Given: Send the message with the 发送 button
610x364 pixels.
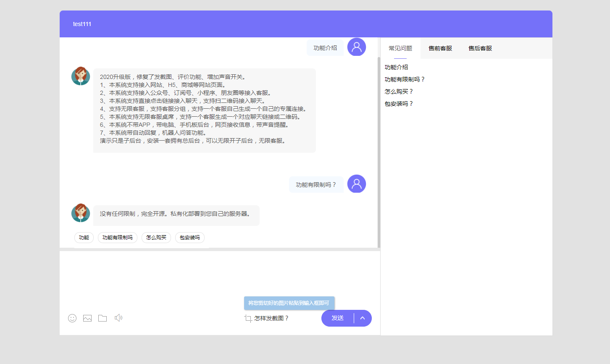Looking at the screenshot, I should click(x=338, y=318).
